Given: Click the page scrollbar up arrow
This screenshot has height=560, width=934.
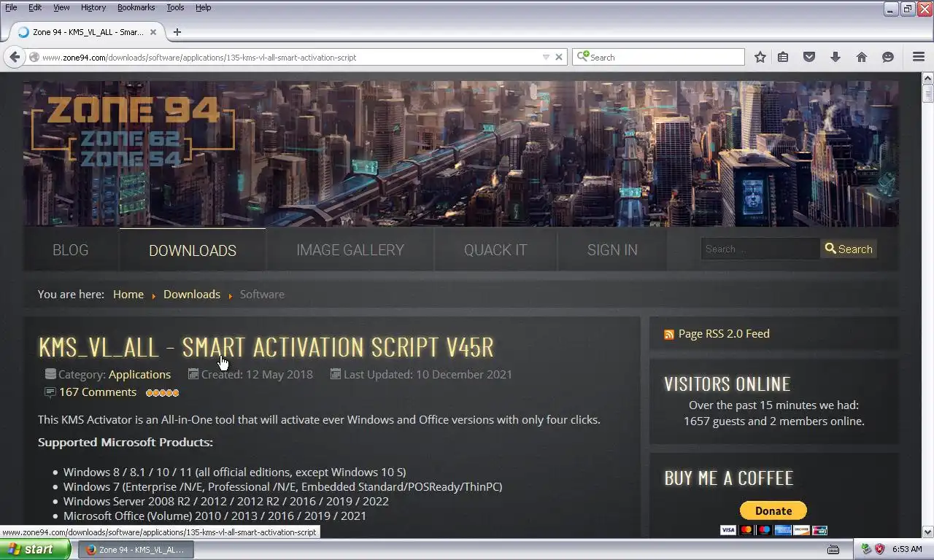Looking at the screenshot, I should pyautogui.click(x=928, y=78).
